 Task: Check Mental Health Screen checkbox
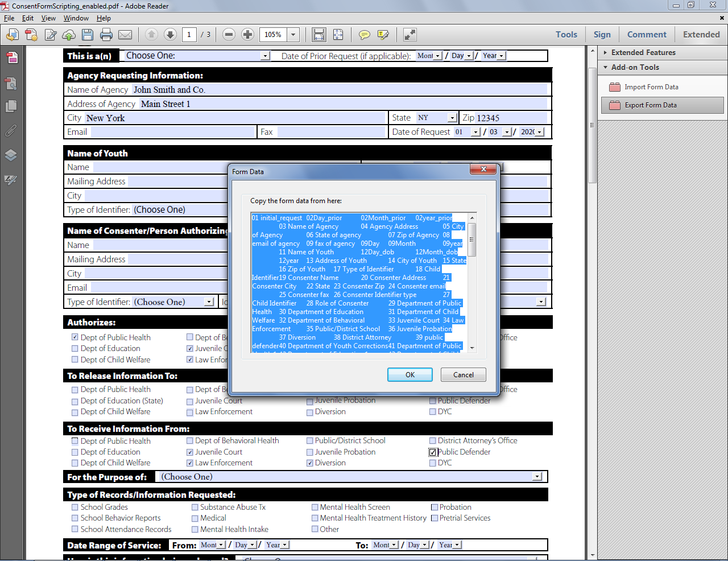point(315,507)
